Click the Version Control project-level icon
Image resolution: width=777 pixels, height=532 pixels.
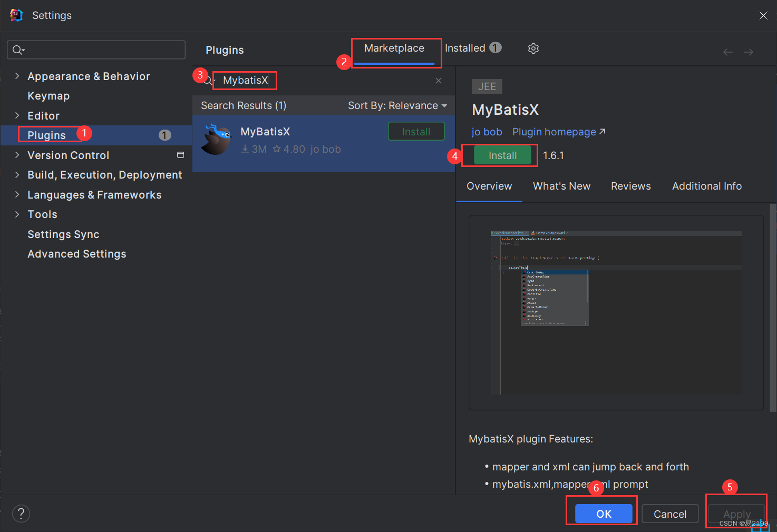click(x=180, y=155)
